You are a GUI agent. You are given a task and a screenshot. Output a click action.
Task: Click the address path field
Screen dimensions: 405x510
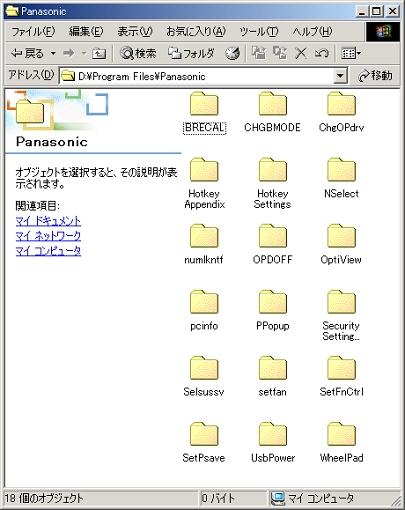(197, 76)
